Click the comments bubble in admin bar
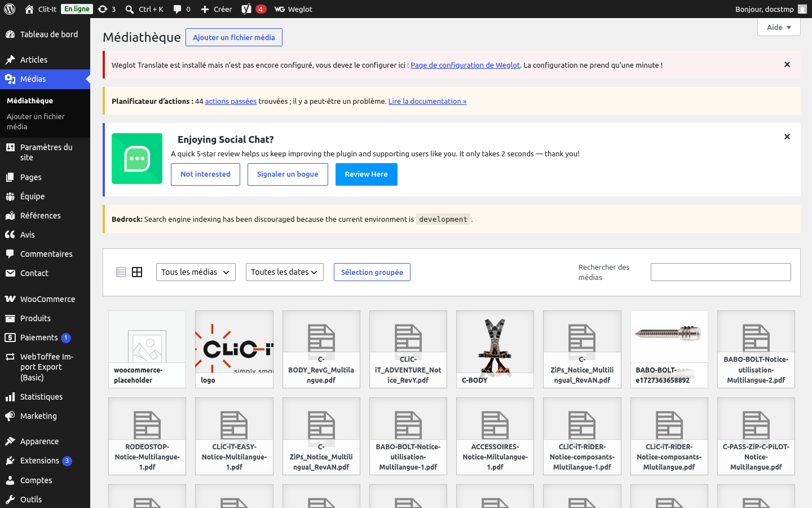The width and height of the screenshot is (812, 508). [182, 9]
